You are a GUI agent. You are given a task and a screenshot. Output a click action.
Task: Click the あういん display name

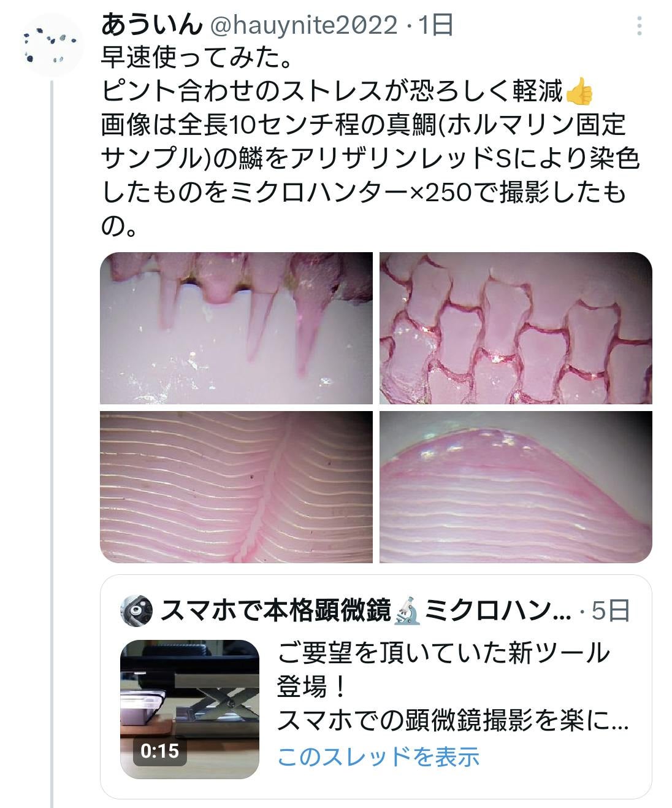point(151,25)
